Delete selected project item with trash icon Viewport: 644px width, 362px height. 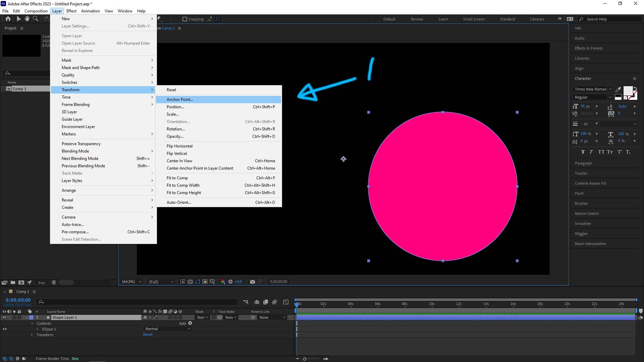click(54, 283)
